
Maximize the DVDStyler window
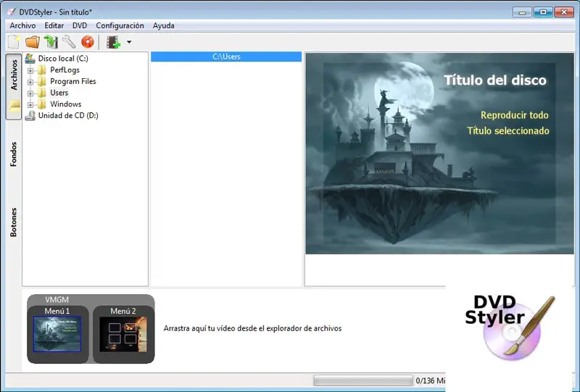[x=542, y=12]
